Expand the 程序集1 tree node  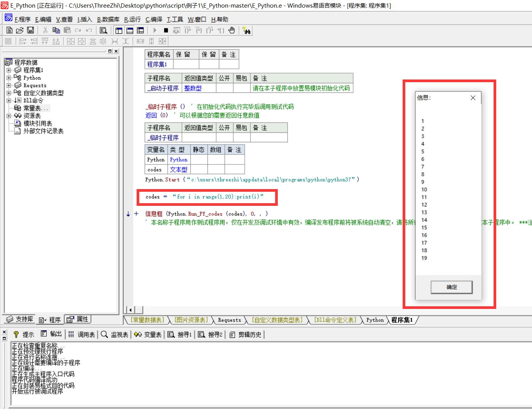click(x=9, y=70)
